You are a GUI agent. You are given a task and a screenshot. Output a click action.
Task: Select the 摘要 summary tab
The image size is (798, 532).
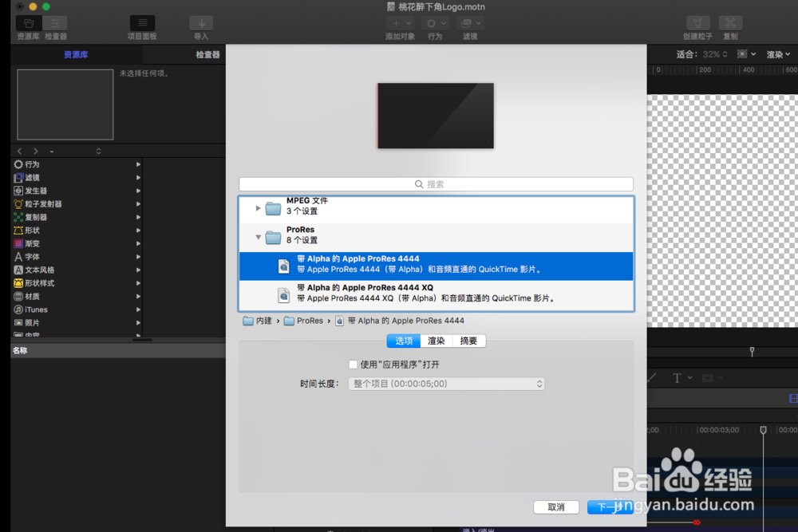pos(468,341)
